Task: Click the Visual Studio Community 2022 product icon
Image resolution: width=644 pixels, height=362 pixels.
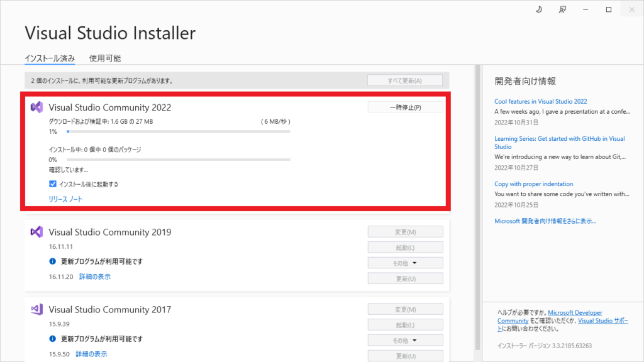Action: (36, 107)
